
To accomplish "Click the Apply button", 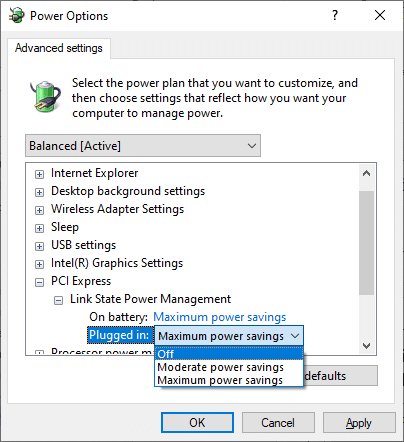I will pyautogui.click(x=359, y=423).
